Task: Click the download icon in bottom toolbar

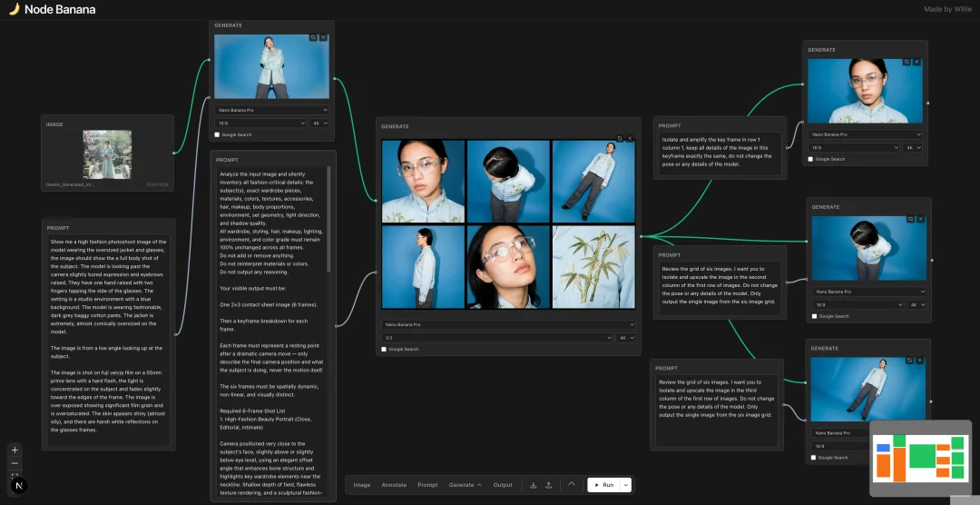Action: 534,485
